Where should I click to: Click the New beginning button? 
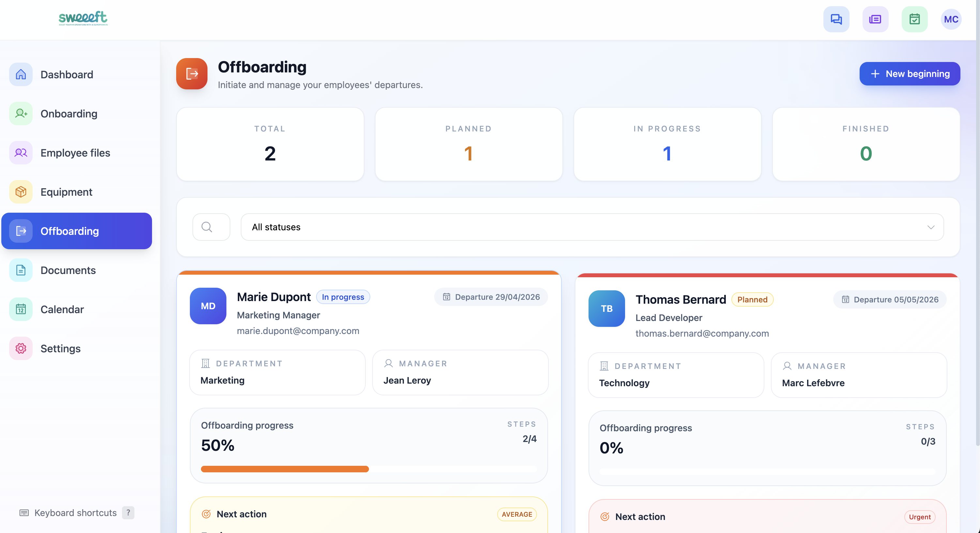910,74
